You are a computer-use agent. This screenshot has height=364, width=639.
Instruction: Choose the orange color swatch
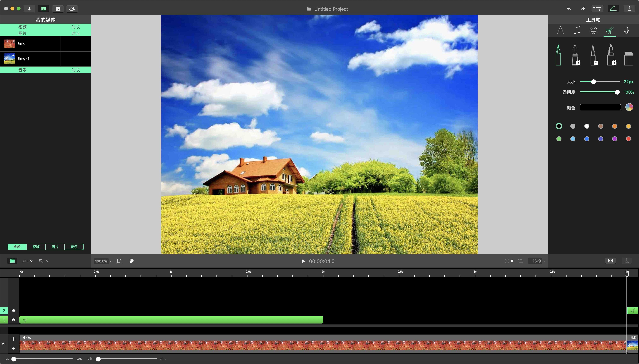[x=614, y=126]
